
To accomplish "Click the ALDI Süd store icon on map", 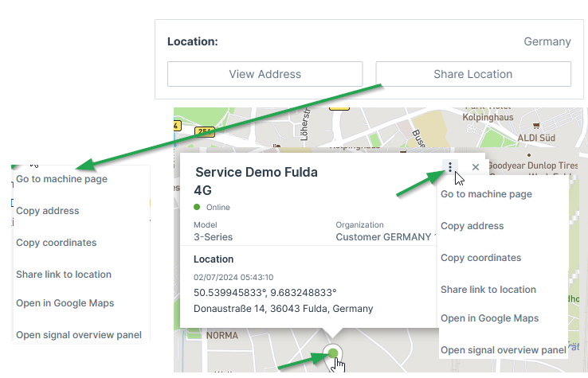I will pyautogui.click(x=538, y=125).
